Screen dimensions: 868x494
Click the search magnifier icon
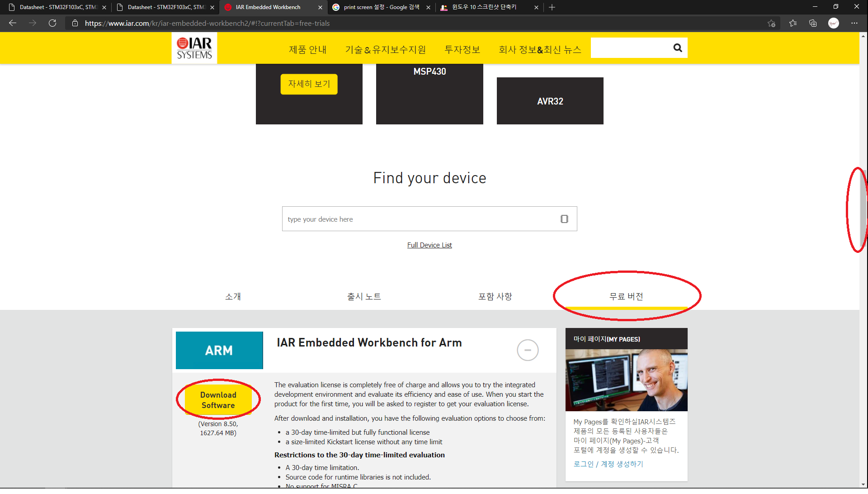(677, 47)
